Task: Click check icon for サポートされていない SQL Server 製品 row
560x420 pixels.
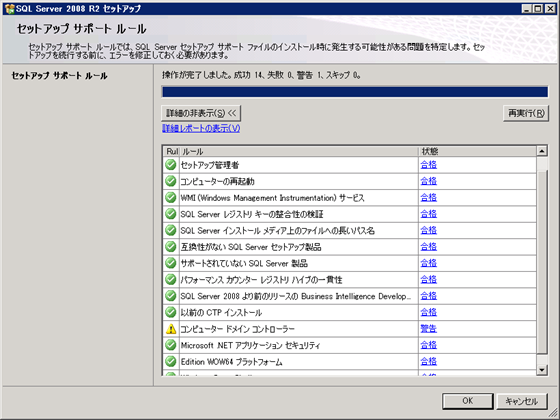Action: coord(171,263)
